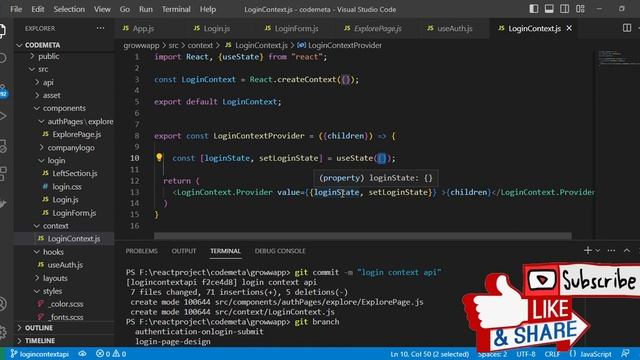
Task: Click the logincontextapi git branch indicator
Action: (x=40, y=354)
